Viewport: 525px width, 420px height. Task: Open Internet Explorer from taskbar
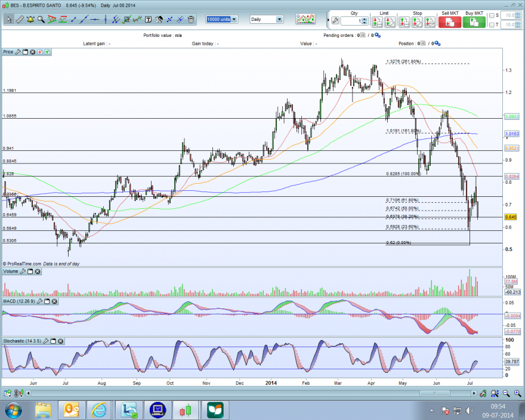tap(100, 410)
